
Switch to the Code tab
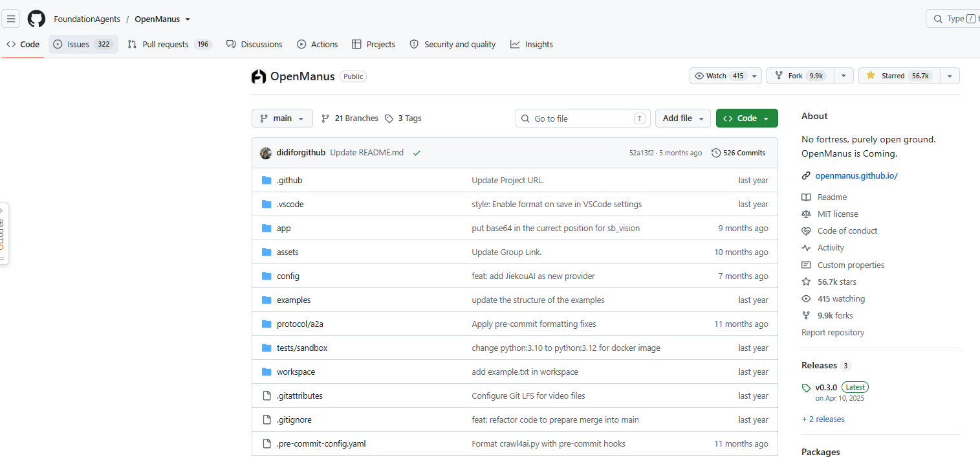[x=23, y=45]
